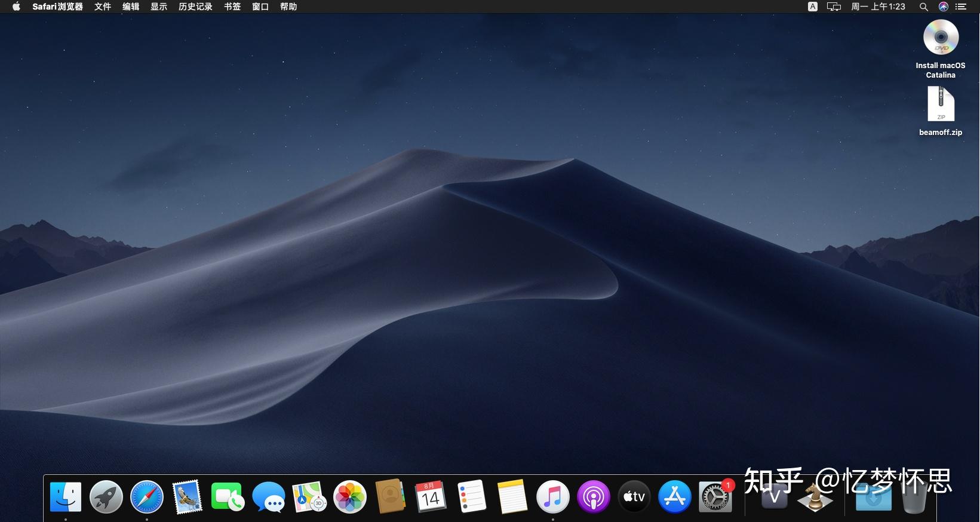Image resolution: width=980 pixels, height=522 pixels.
Task: Launch Chess knight icon in Dock
Action: (x=815, y=497)
